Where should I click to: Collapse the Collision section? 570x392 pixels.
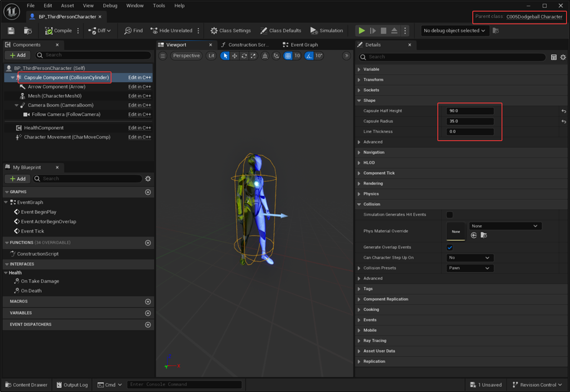coord(359,204)
